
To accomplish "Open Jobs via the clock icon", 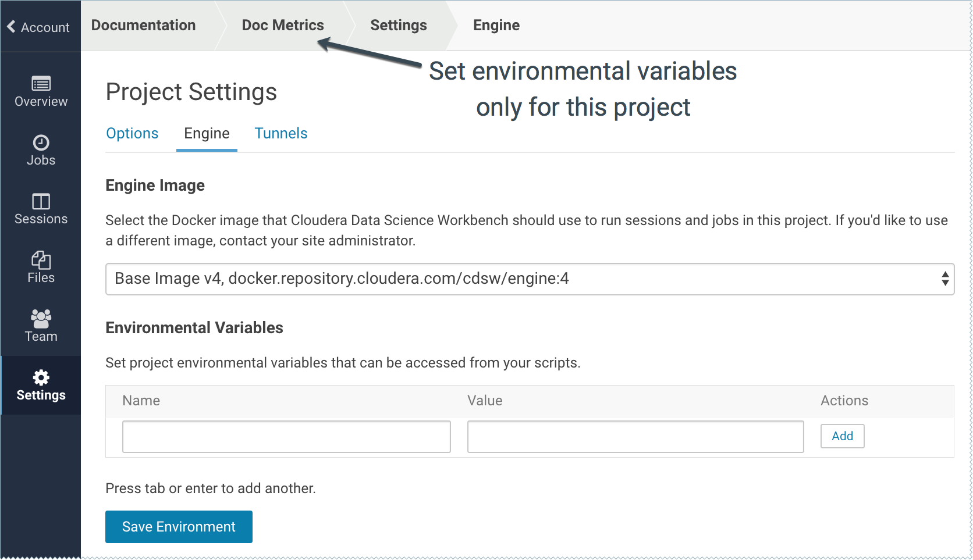I will pyautogui.click(x=41, y=142).
